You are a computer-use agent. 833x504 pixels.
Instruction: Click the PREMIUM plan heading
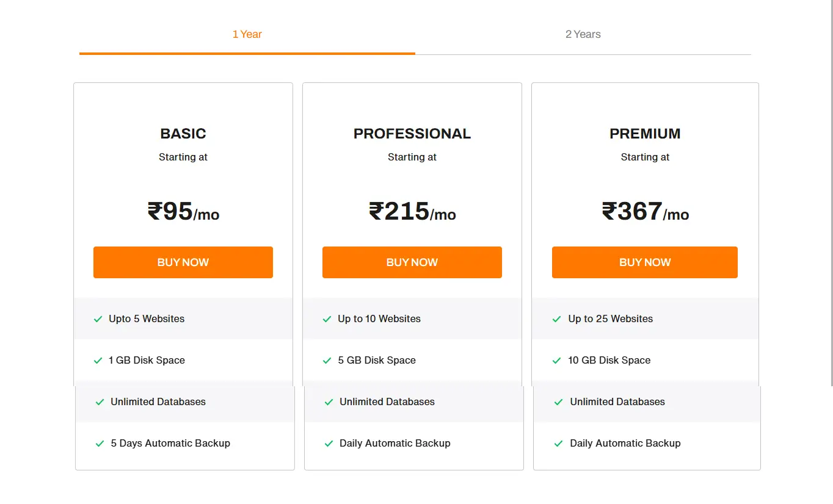(x=645, y=134)
